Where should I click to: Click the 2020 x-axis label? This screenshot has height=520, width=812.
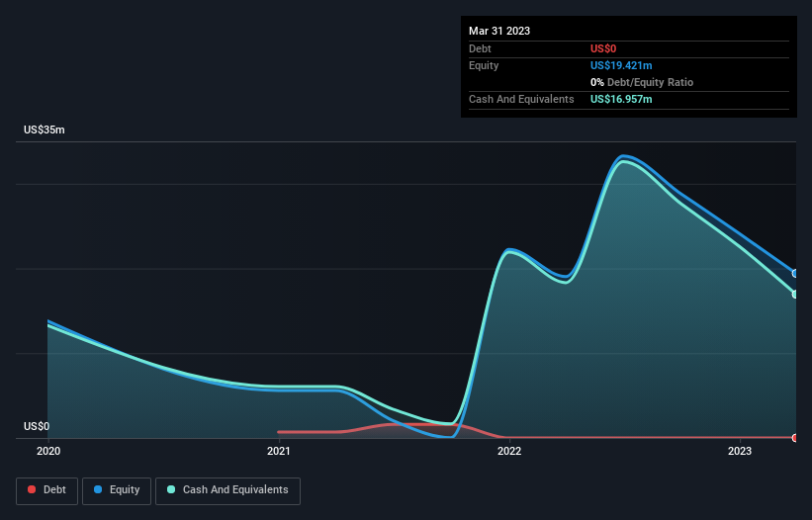click(x=48, y=451)
